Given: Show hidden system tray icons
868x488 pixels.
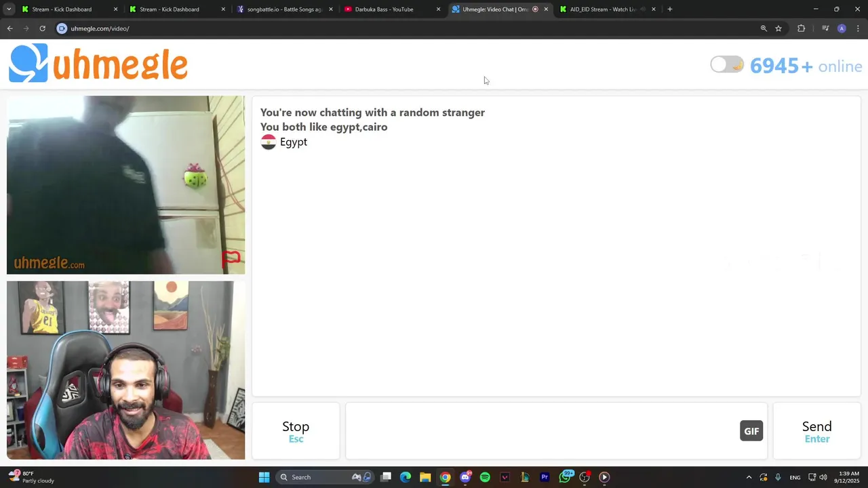Looking at the screenshot, I should click(749, 477).
